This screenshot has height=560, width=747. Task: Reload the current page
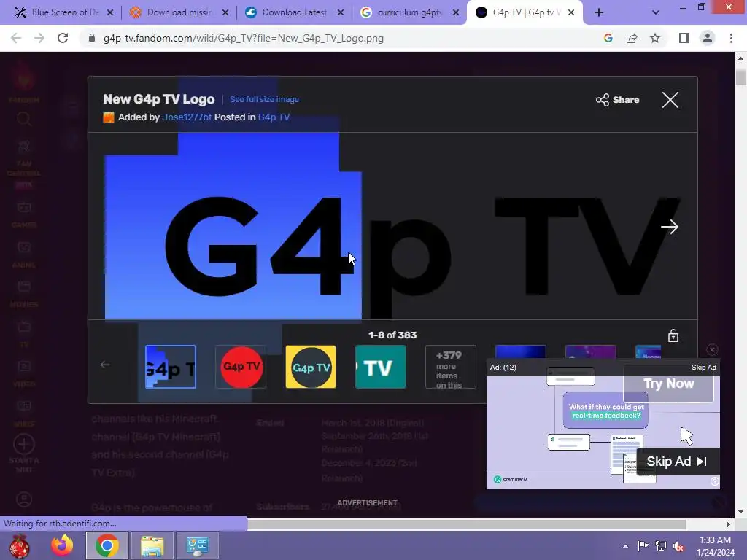pyautogui.click(x=63, y=38)
